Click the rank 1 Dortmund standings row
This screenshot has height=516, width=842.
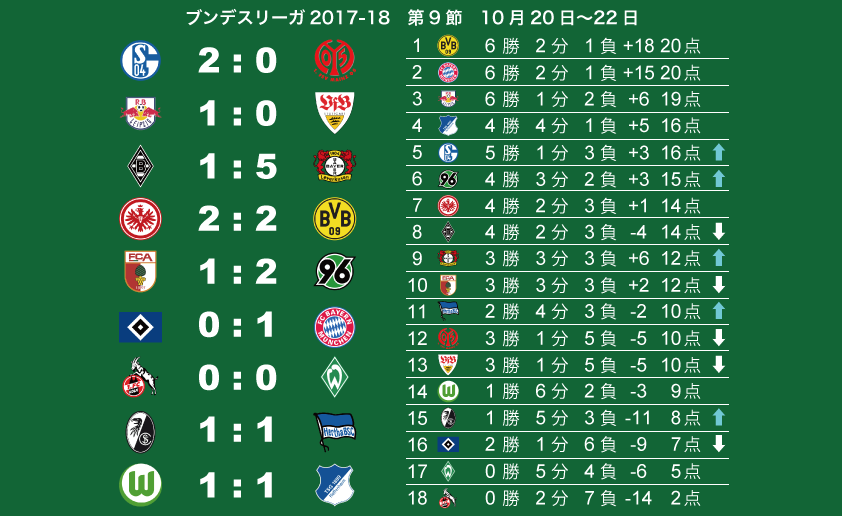click(x=567, y=46)
